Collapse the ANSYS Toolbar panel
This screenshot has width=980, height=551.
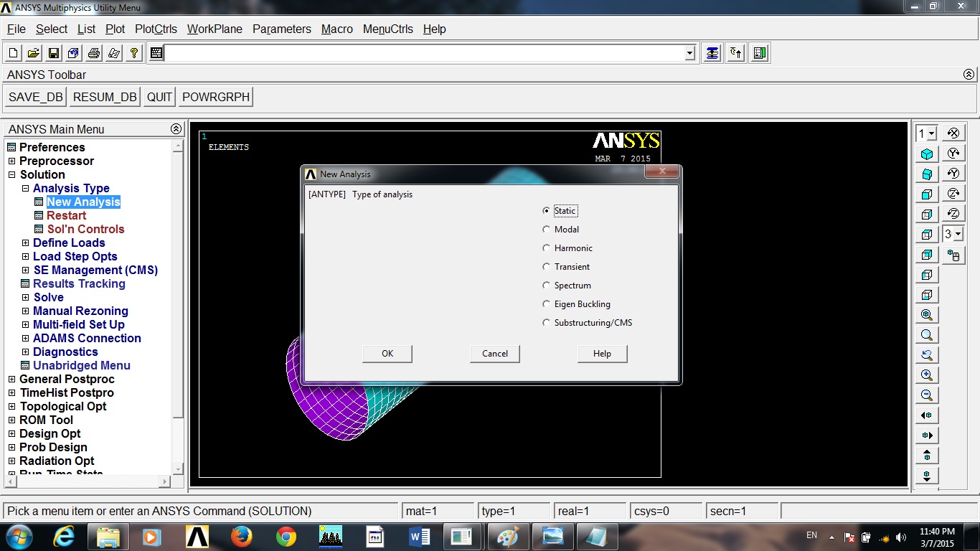coord(969,75)
